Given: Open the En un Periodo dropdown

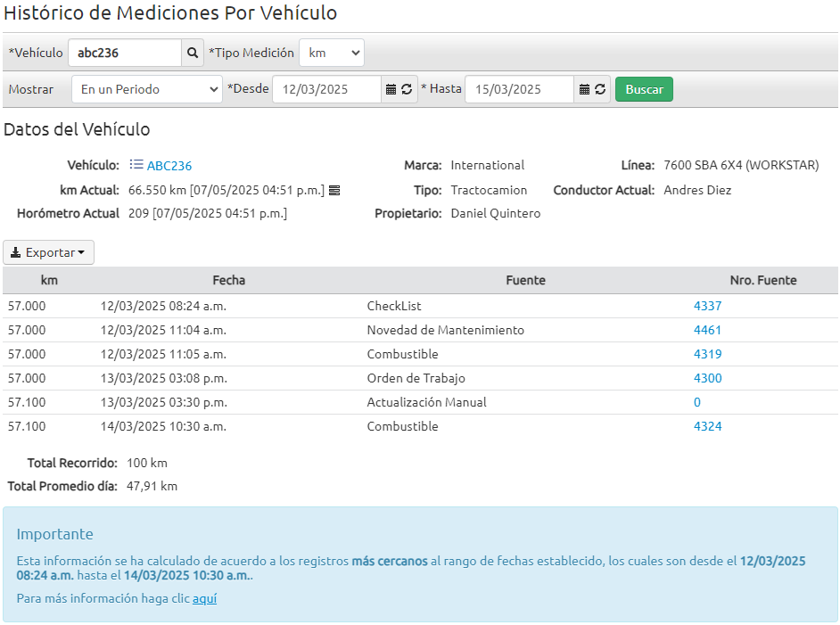Looking at the screenshot, I should pyautogui.click(x=146, y=89).
